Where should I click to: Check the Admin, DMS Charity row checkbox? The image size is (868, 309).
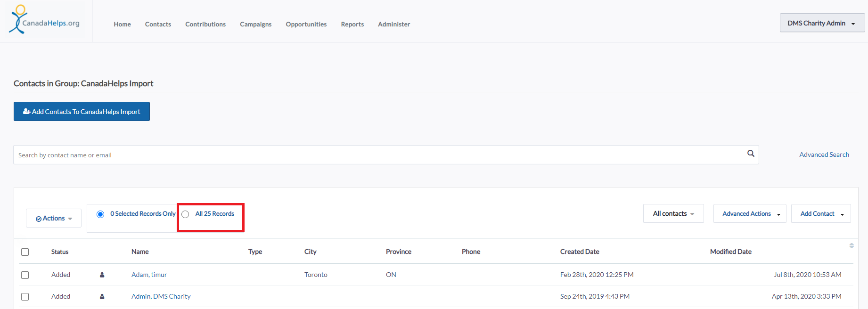[x=25, y=297]
